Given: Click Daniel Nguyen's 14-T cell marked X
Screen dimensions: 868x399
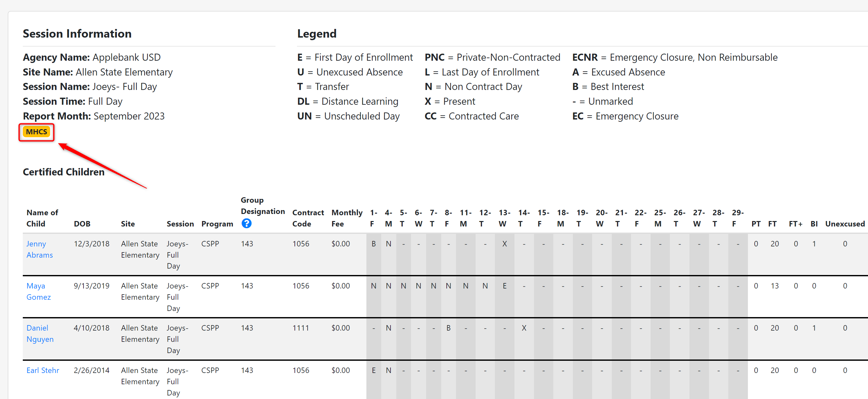Looking at the screenshot, I should coord(524,328).
